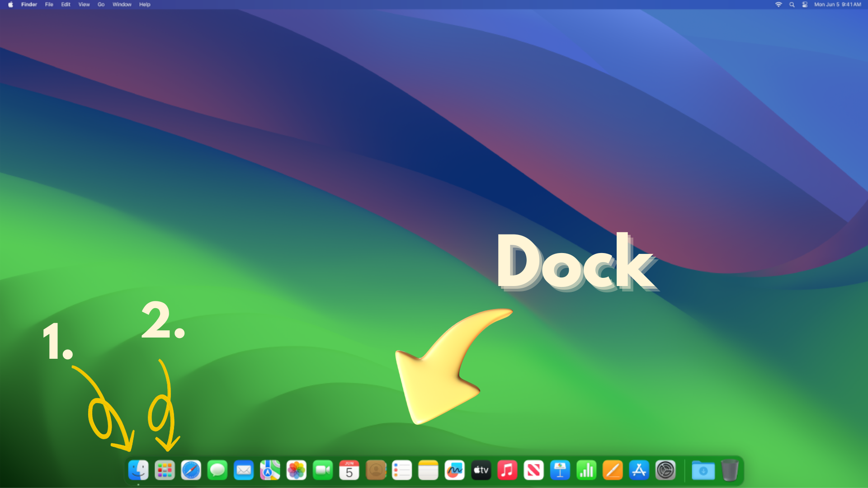Open the App Store icon
Screen dimensions: 868x488
(x=639, y=470)
